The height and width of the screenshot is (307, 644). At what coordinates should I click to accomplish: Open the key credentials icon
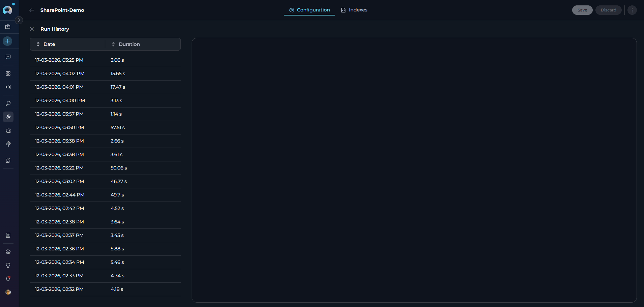[8, 103]
